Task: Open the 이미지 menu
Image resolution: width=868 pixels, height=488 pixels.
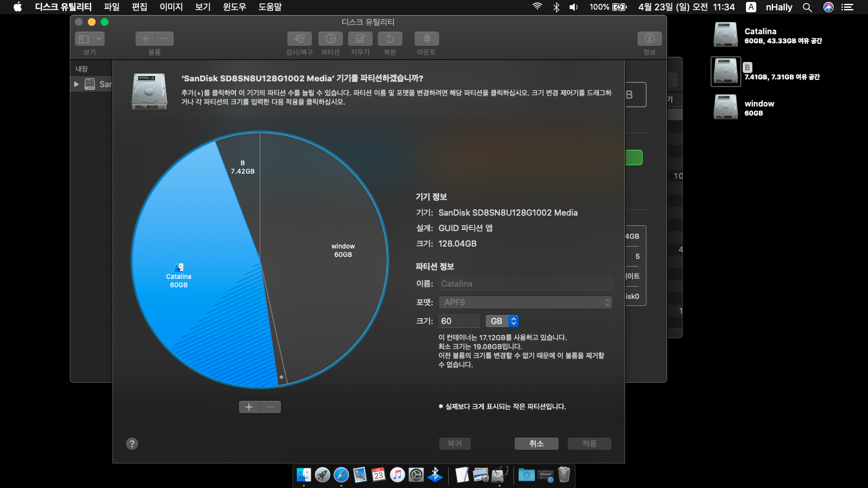Action: click(171, 7)
